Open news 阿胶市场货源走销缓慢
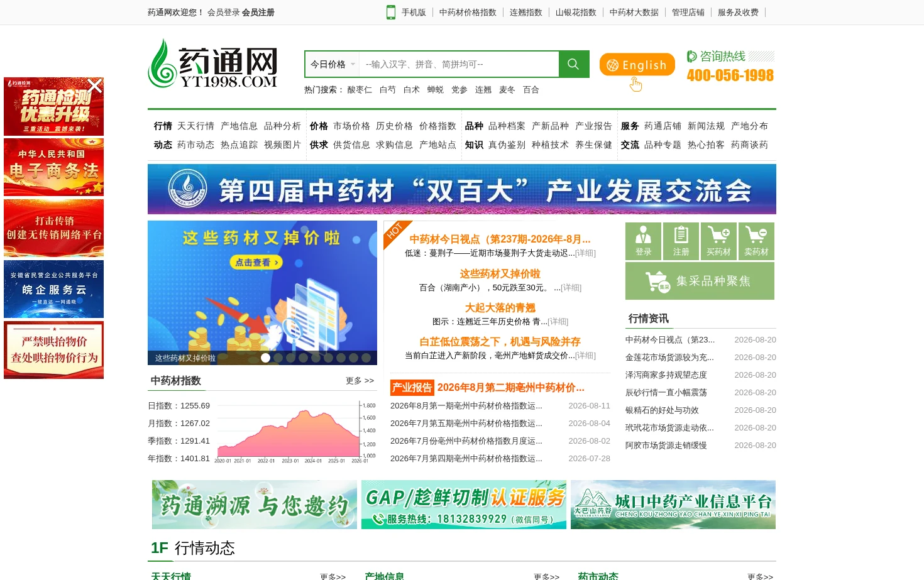The width and height of the screenshot is (924, 580). (x=666, y=446)
